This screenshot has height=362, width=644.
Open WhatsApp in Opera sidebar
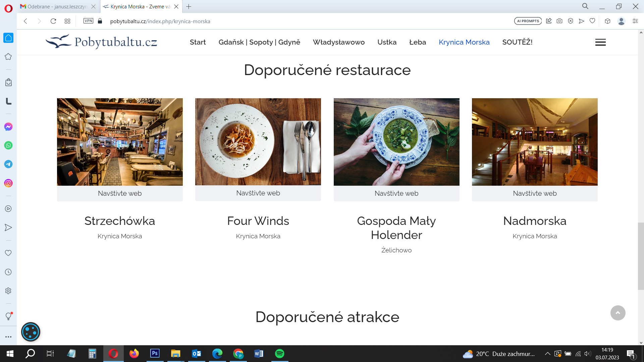click(x=8, y=145)
